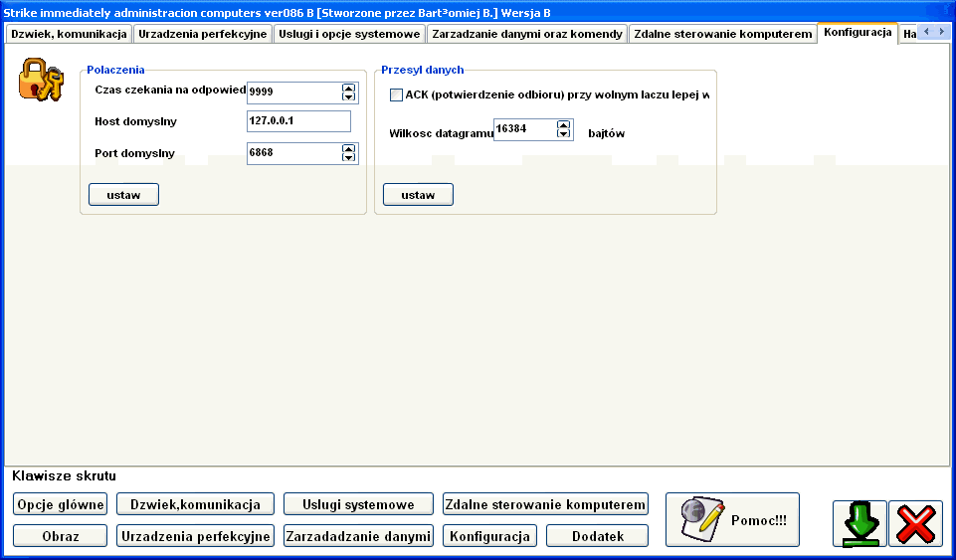Decrease Czas czekania na odpowiedz value
The image size is (956, 560).
tap(348, 96)
